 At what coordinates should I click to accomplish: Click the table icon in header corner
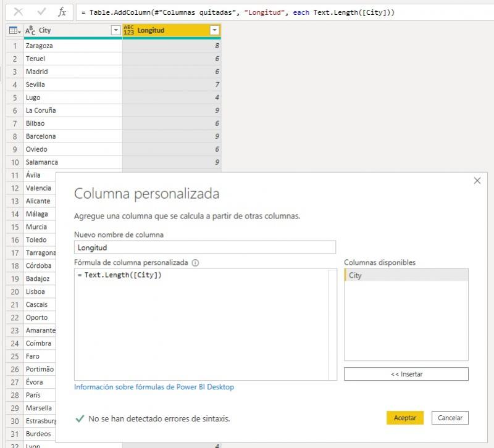tap(13, 30)
